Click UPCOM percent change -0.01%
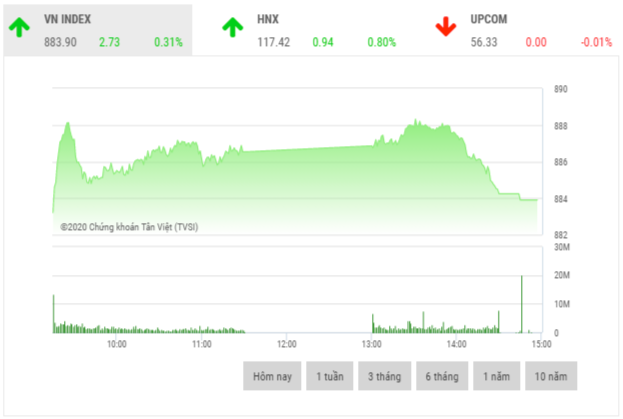The width and height of the screenshot is (623, 419). click(x=596, y=42)
